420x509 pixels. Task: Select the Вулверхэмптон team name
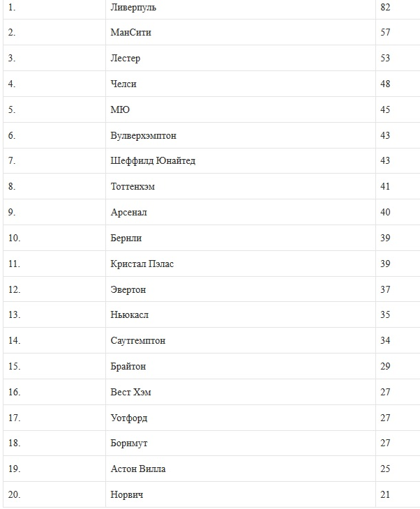143,136
